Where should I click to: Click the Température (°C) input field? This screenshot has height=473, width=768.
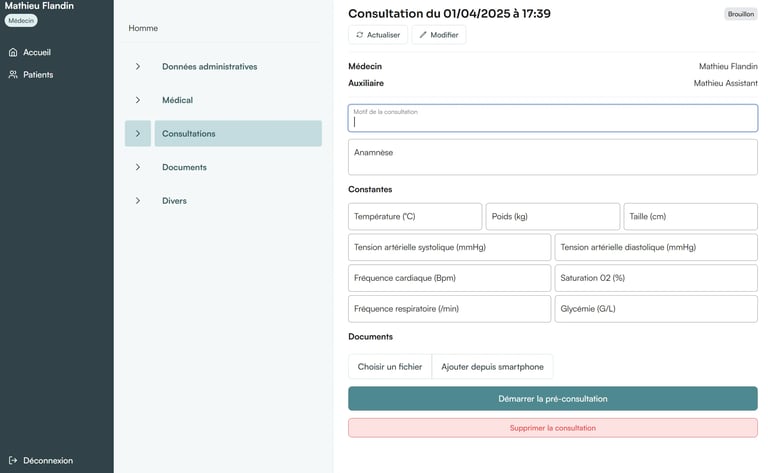tap(415, 217)
